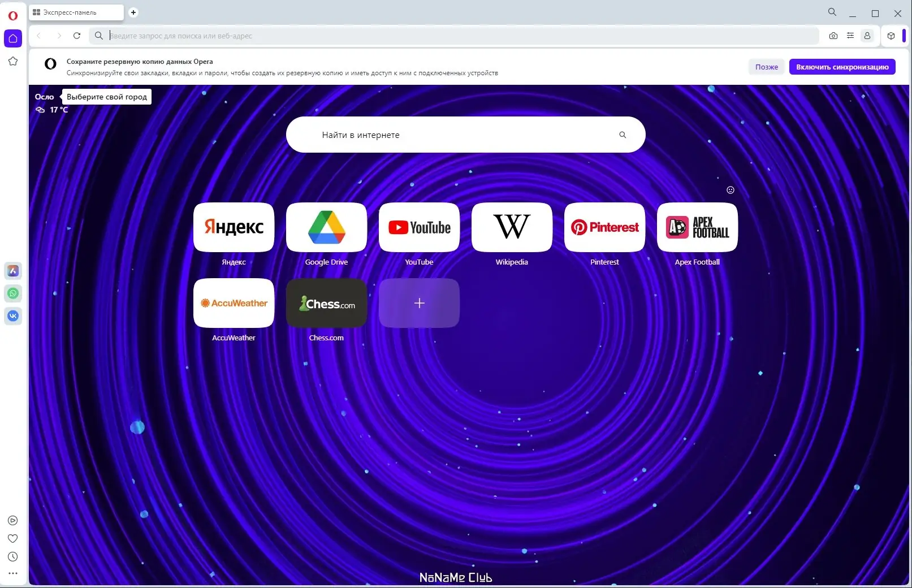
Task: Click the Pinterest label text
Action: pos(604,262)
